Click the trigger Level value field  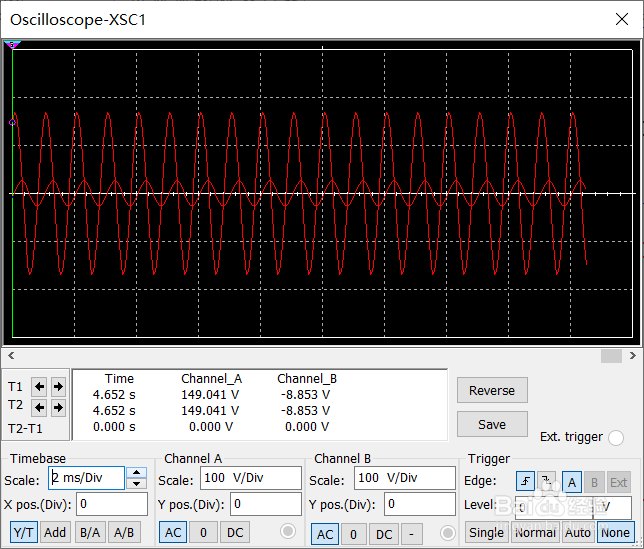click(x=554, y=508)
